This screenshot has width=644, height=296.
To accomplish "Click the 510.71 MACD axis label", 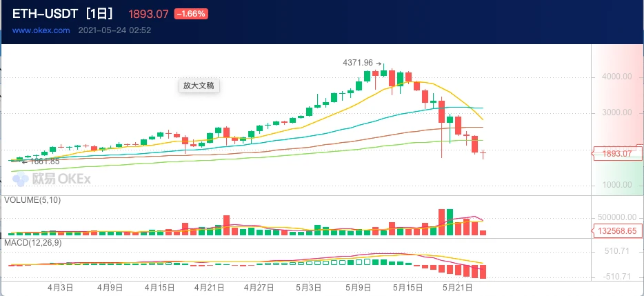I will click(x=617, y=251).
